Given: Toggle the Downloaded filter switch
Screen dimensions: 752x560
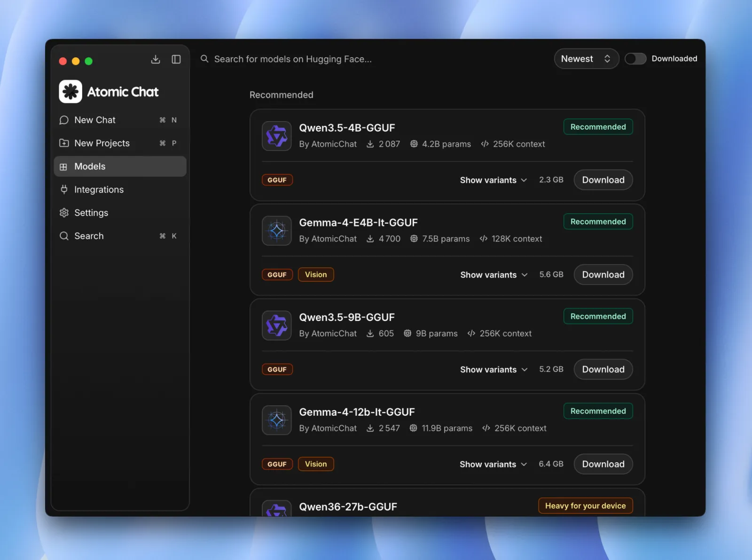Looking at the screenshot, I should (x=635, y=59).
